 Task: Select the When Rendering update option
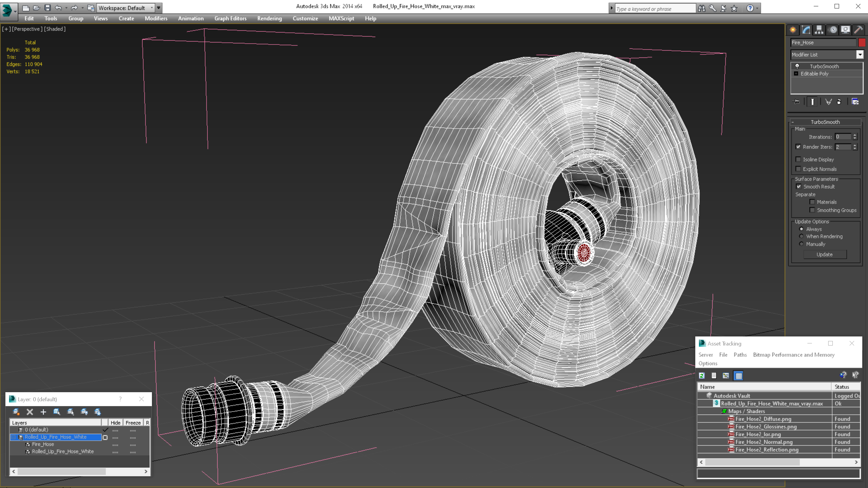(x=801, y=236)
